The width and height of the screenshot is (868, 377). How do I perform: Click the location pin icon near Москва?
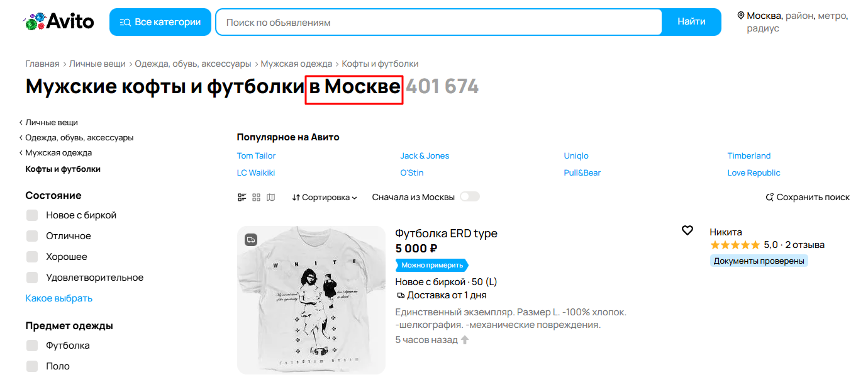coord(742,16)
